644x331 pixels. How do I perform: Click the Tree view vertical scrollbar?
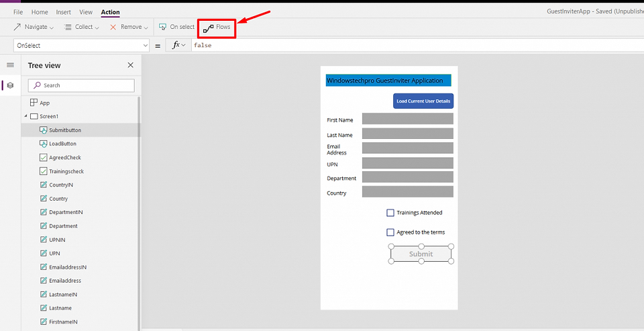(139, 212)
